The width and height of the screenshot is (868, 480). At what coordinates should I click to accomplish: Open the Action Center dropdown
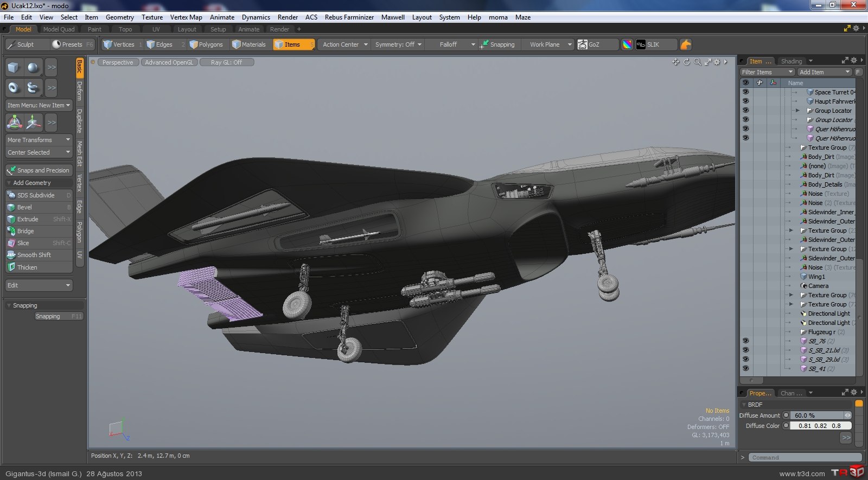(x=344, y=44)
